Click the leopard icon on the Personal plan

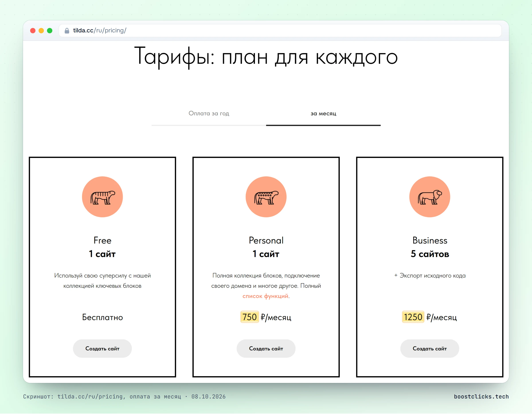[x=266, y=197]
